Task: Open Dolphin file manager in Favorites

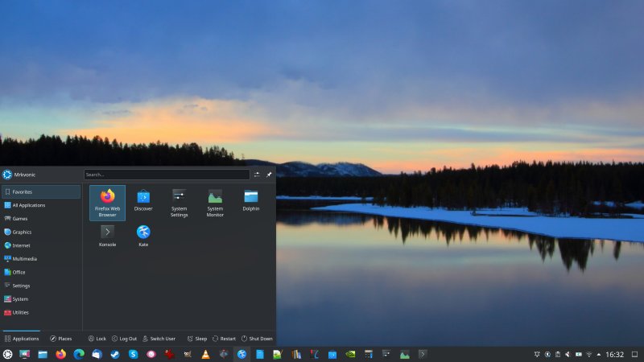Action: point(250,200)
